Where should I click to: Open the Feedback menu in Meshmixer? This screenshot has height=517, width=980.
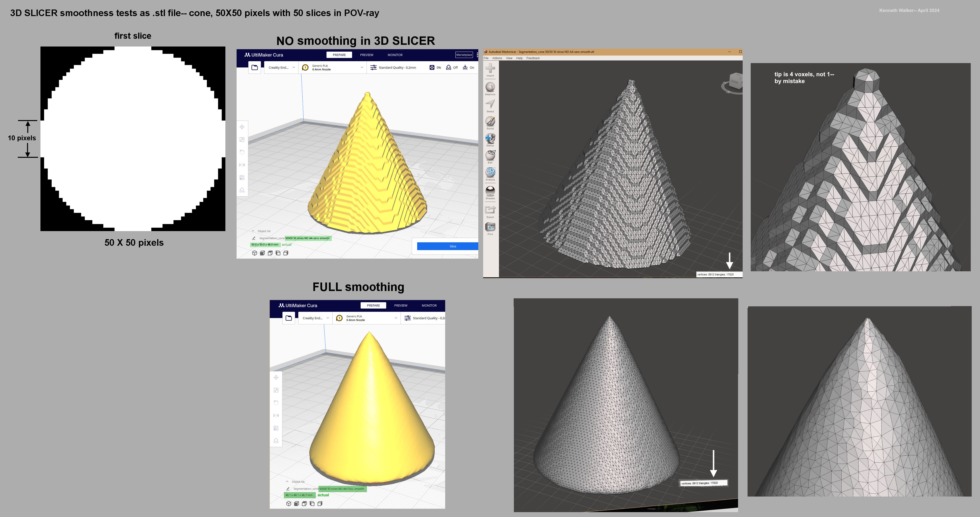533,58
